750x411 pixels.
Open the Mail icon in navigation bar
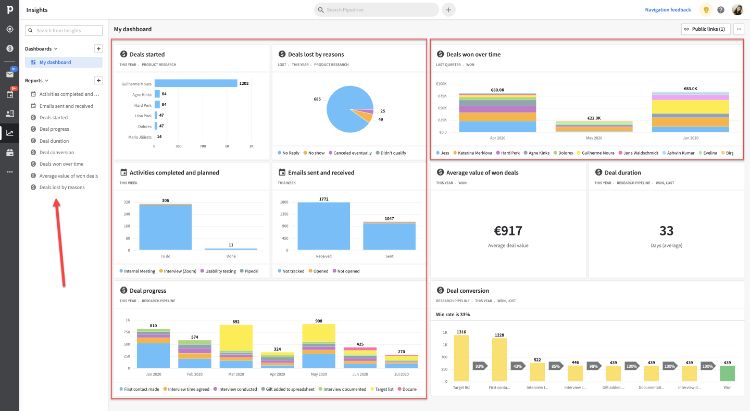(10, 74)
